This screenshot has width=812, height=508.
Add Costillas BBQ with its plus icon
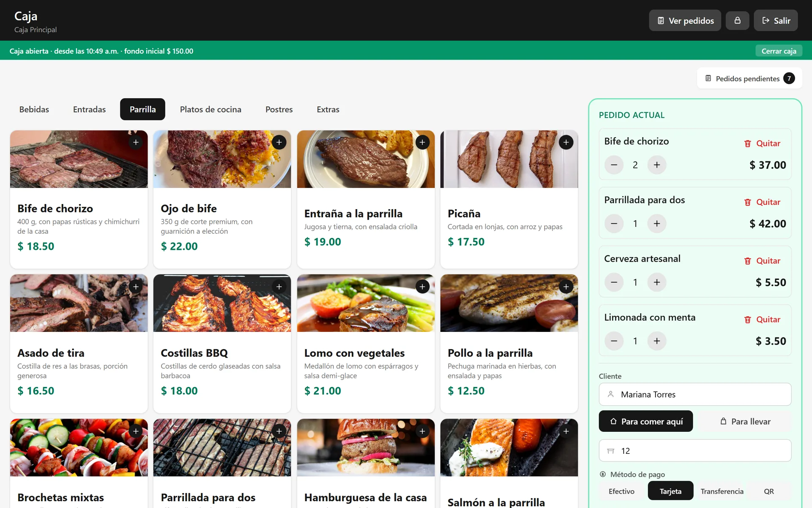click(x=279, y=287)
